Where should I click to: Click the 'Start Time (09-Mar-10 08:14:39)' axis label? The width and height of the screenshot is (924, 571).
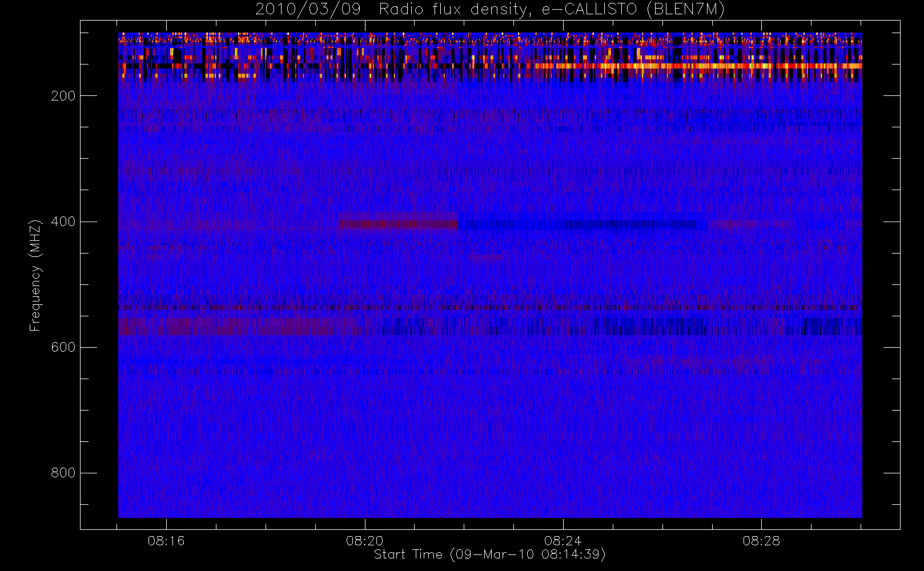[489, 554]
